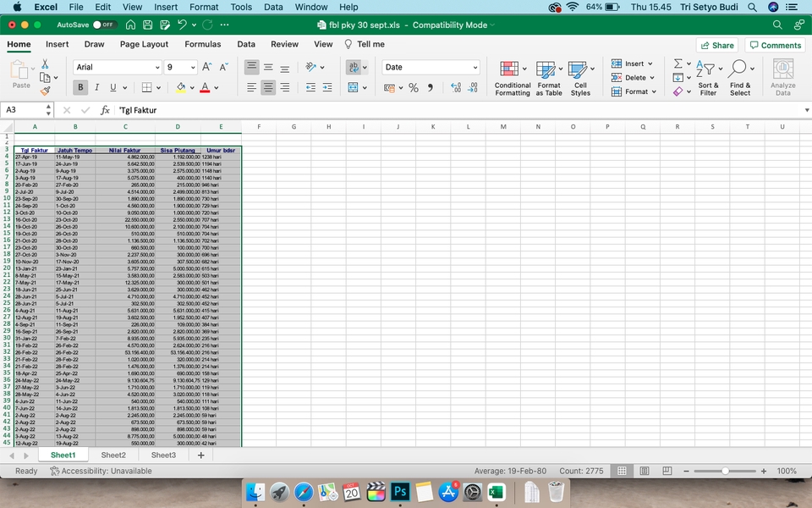Image resolution: width=812 pixels, height=508 pixels.
Task: Open Conditional Formatting
Action: [x=512, y=76]
